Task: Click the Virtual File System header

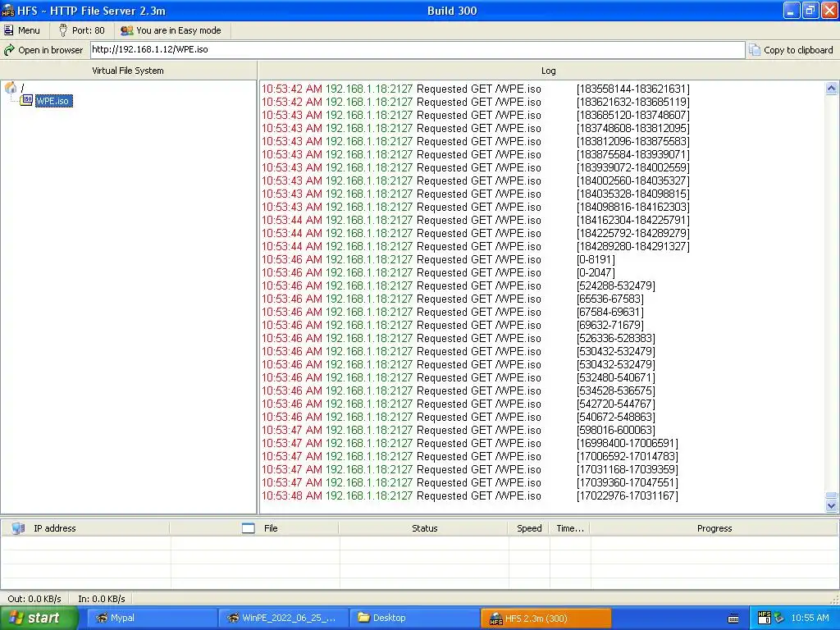Action: pos(128,71)
